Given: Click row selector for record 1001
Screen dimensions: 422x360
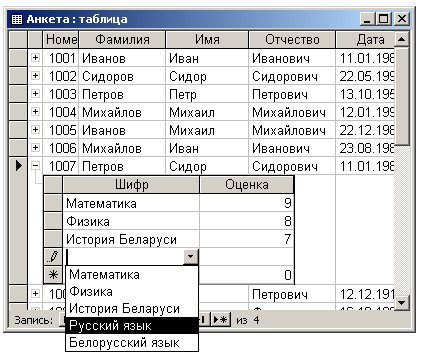Looking at the screenshot, I should 18,58.
